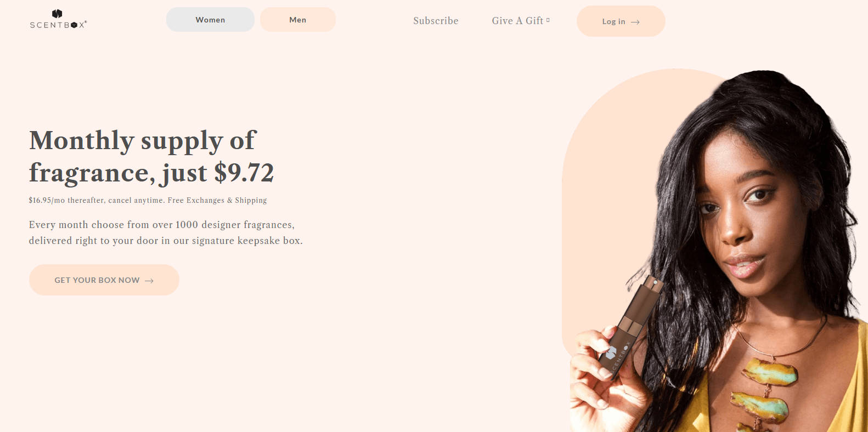Switch to the Women fragrance selection
Viewport: 868px width, 432px height.
(x=210, y=20)
